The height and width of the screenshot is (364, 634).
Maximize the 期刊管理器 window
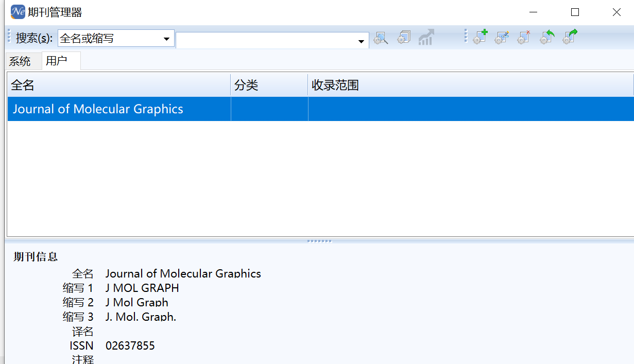pos(575,12)
